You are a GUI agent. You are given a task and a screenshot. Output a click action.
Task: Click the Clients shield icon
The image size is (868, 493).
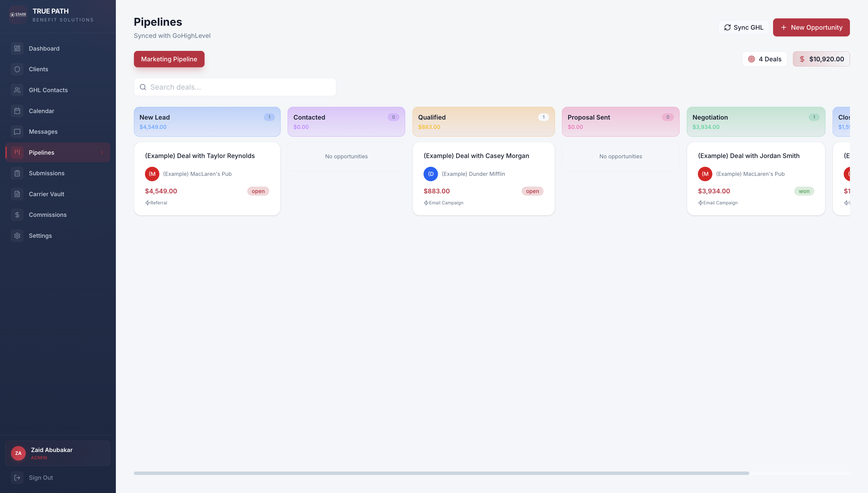tap(17, 69)
